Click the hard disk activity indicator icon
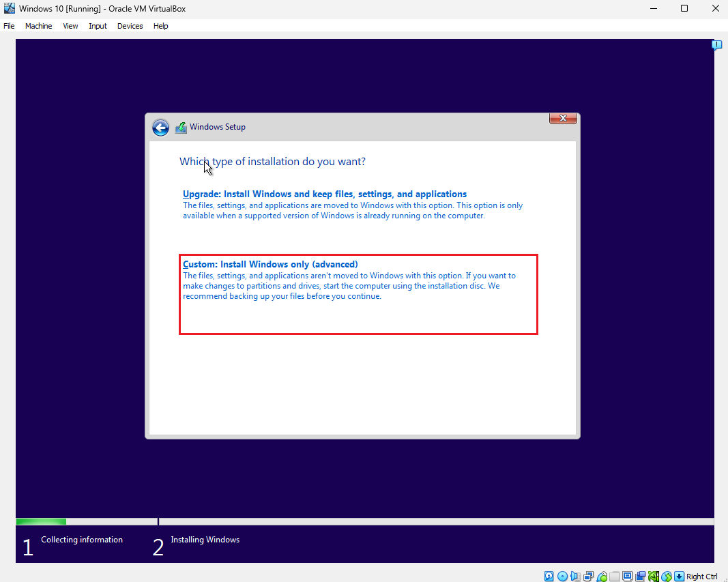 [x=549, y=577]
